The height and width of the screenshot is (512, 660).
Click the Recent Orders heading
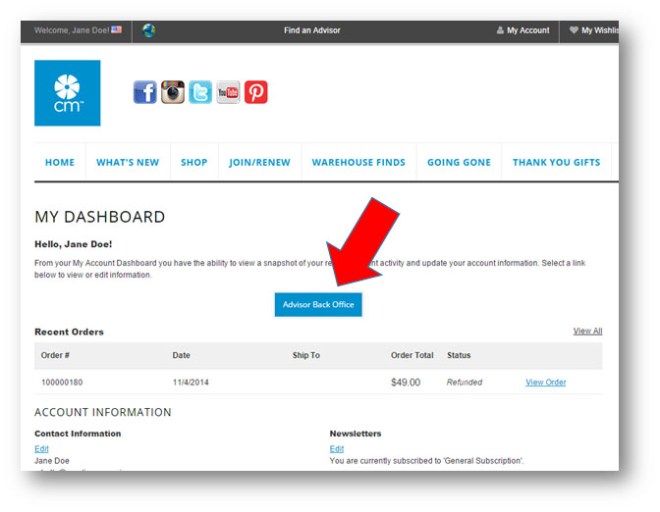[x=69, y=332]
